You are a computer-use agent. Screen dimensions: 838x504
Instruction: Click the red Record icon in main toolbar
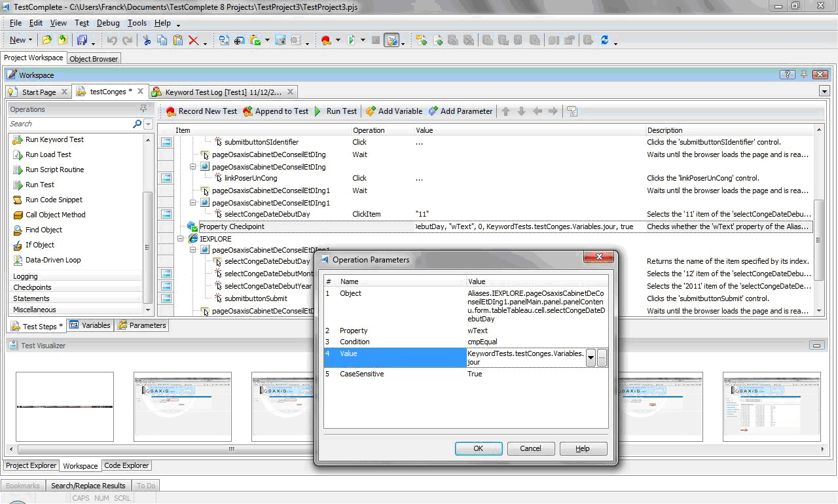(326, 40)
